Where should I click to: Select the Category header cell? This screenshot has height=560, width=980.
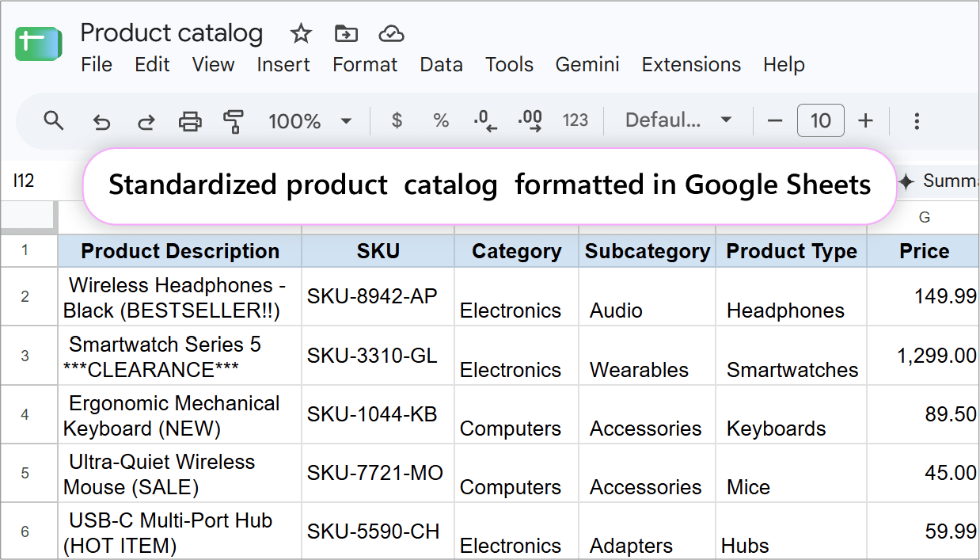517,251
